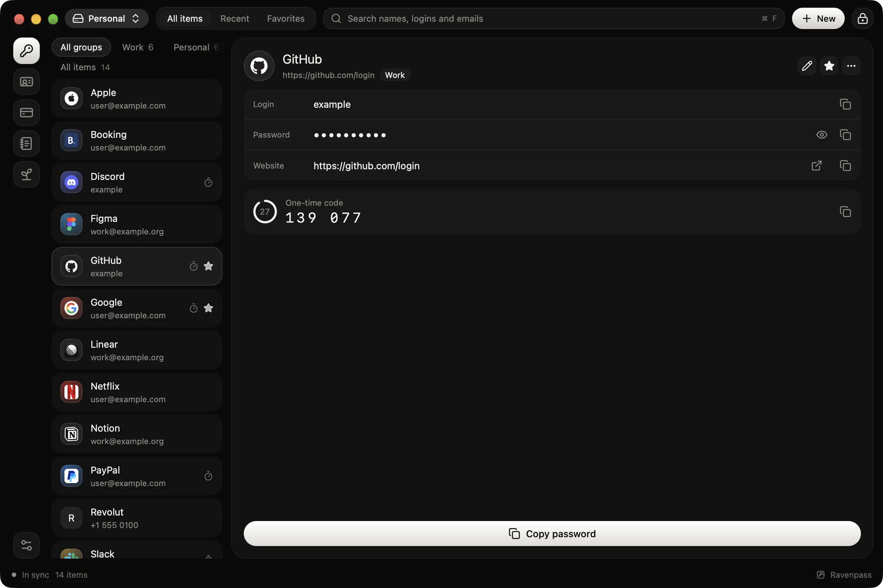Switch to the All items tab
Viewport: 883px width, 588px height.
pyautogui.click(x=184, y=18)
